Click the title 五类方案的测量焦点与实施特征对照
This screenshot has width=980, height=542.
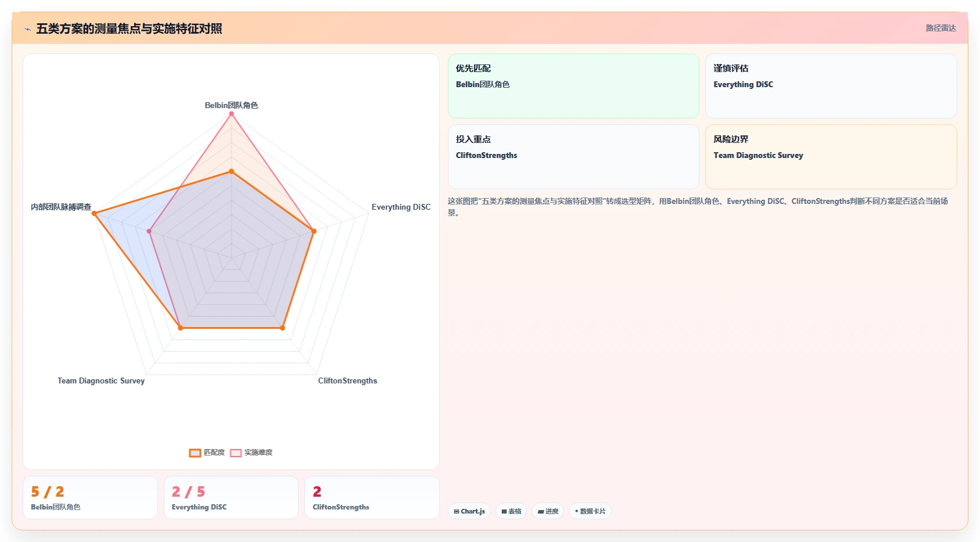129,28
